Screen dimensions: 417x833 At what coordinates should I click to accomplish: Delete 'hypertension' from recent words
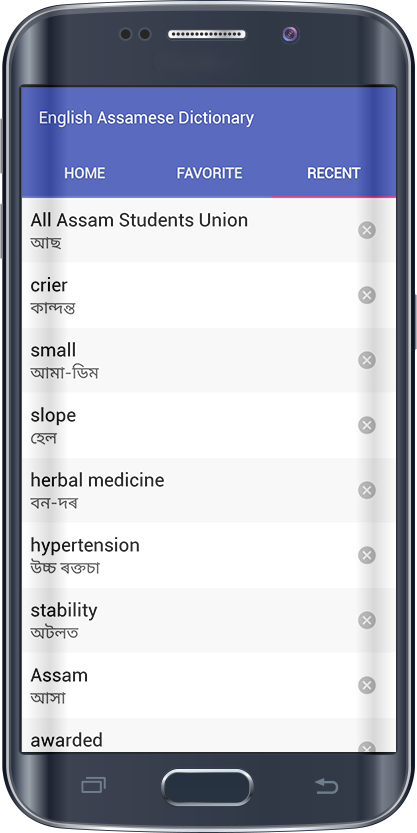point(367,555)
